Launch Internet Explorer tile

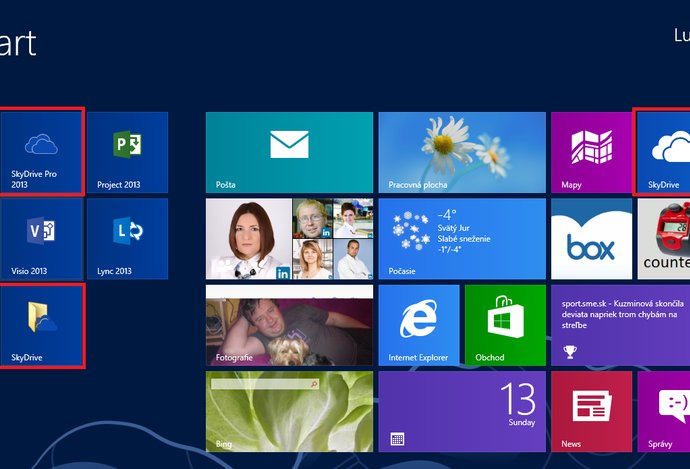[419, 325]
